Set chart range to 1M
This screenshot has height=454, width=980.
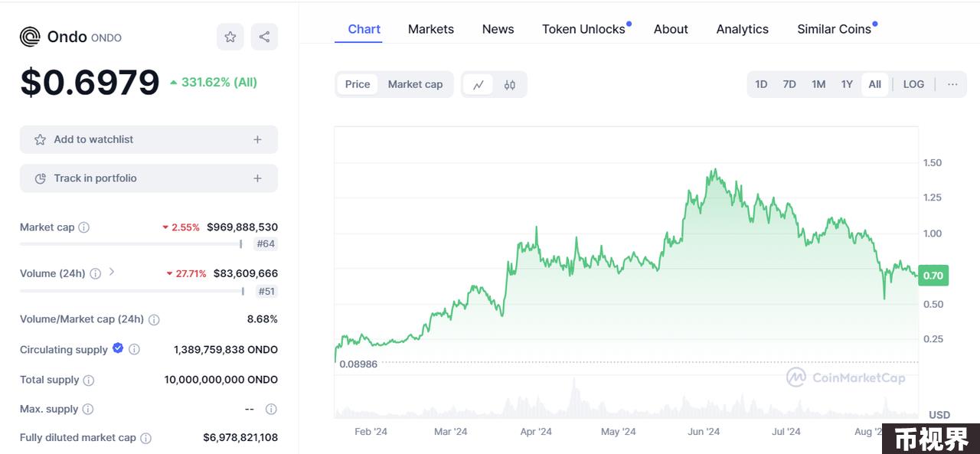818,84
